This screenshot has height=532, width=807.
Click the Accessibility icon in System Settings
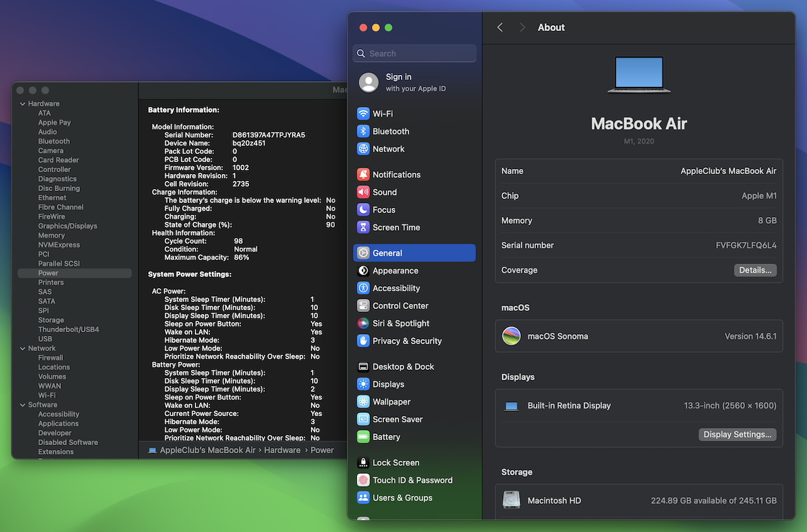click(x=363, y=288)
